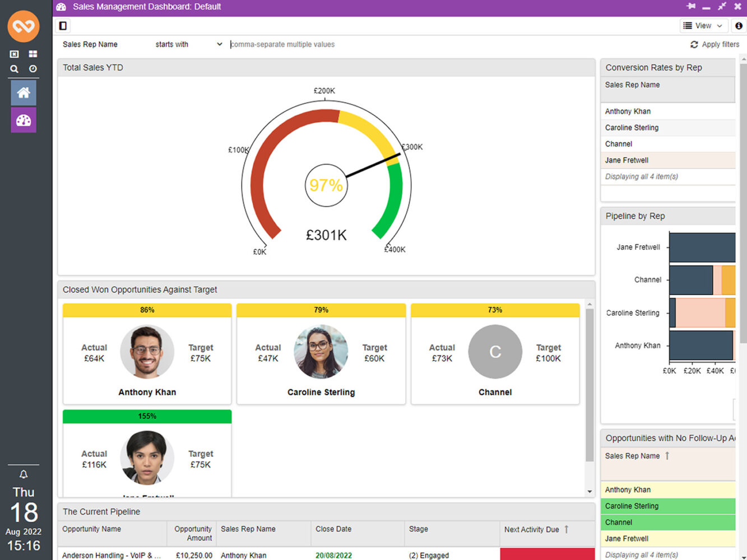Expand the View dropdown menu

703,26
